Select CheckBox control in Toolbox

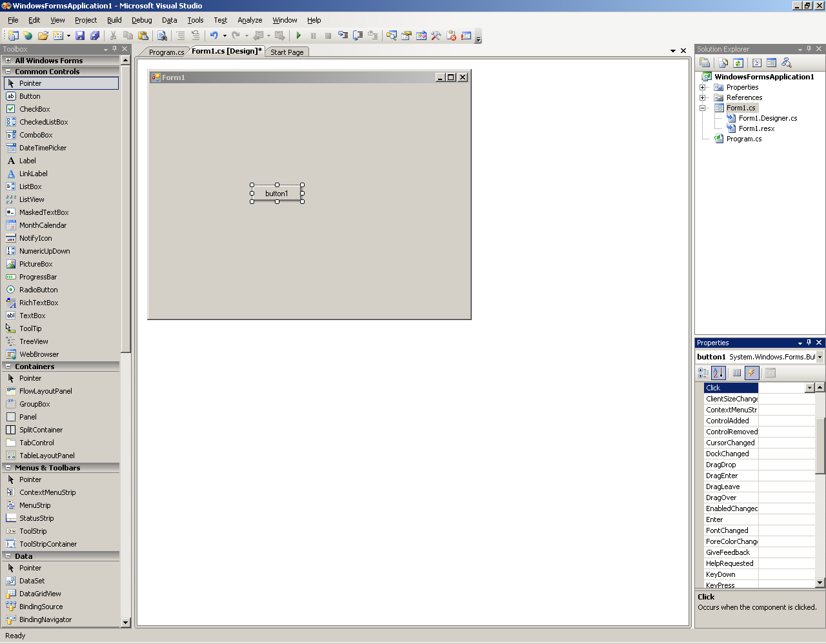(x=61, y=109)
